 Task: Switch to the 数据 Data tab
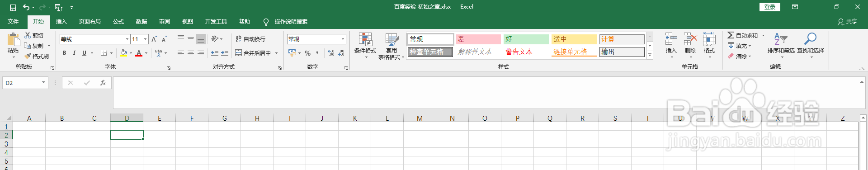click(142, 22)
